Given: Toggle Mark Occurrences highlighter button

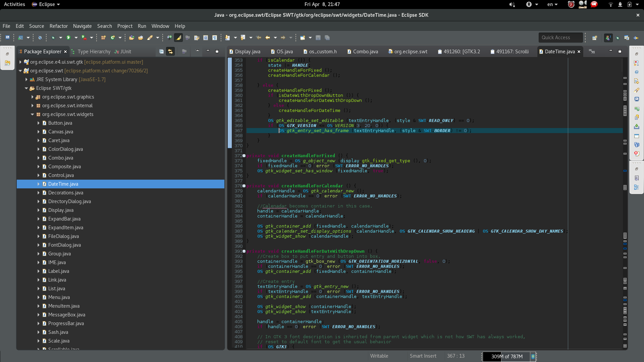Looking at the screenshot, I should pos(178,38).
